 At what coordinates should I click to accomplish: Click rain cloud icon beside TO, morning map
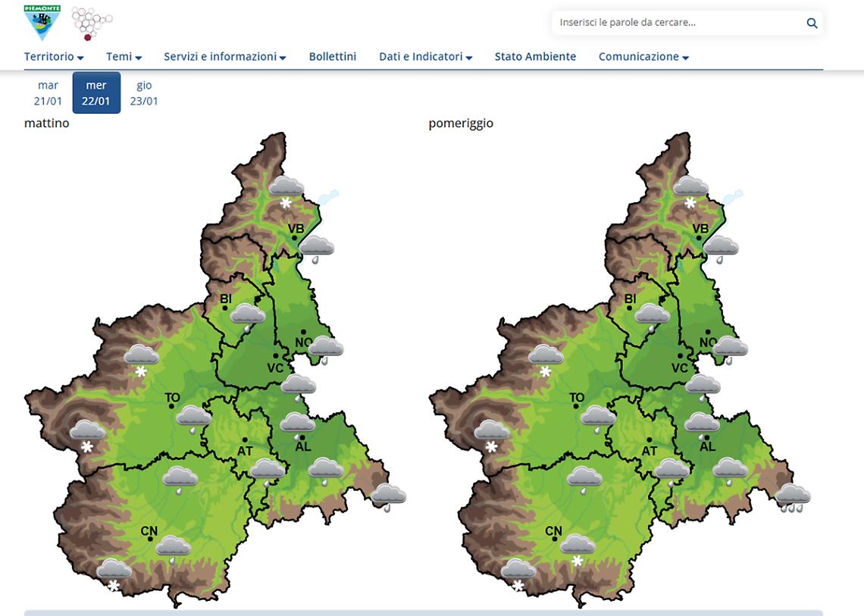194,418
